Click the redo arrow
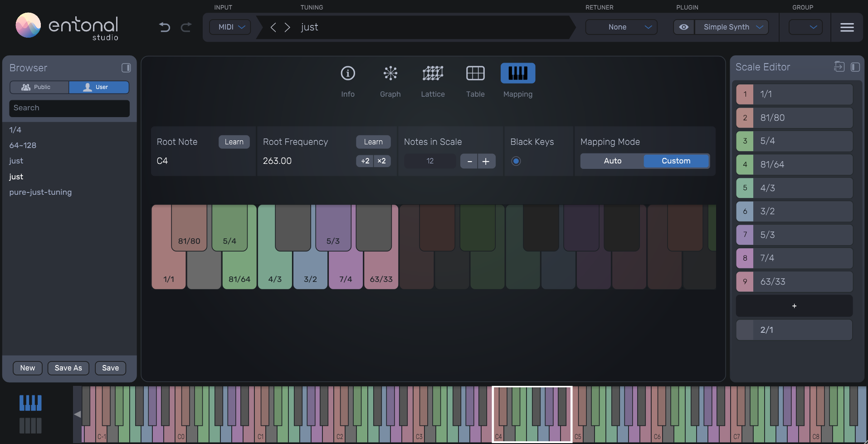 [186, 27]
